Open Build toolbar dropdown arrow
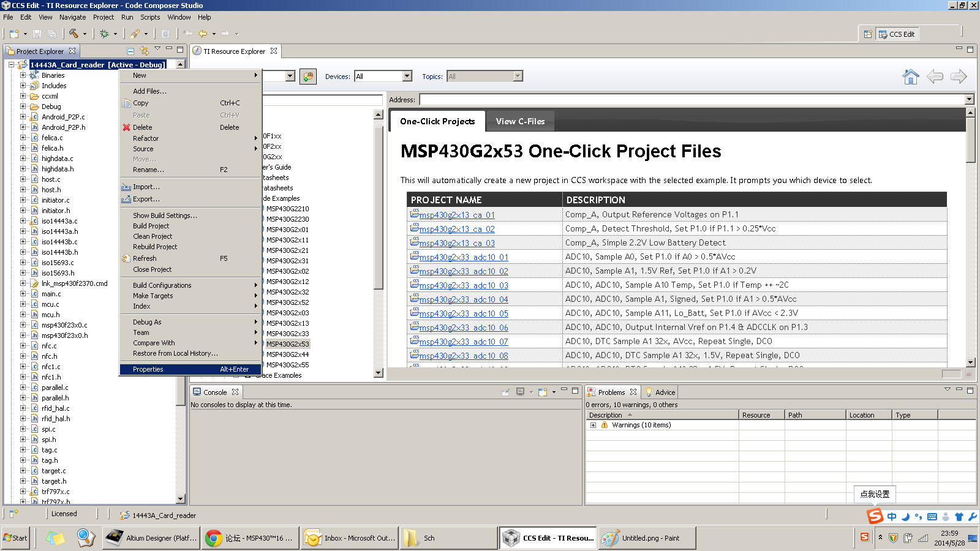The width and height of the screenshot is (980, 551). click(x=85, y=34)
